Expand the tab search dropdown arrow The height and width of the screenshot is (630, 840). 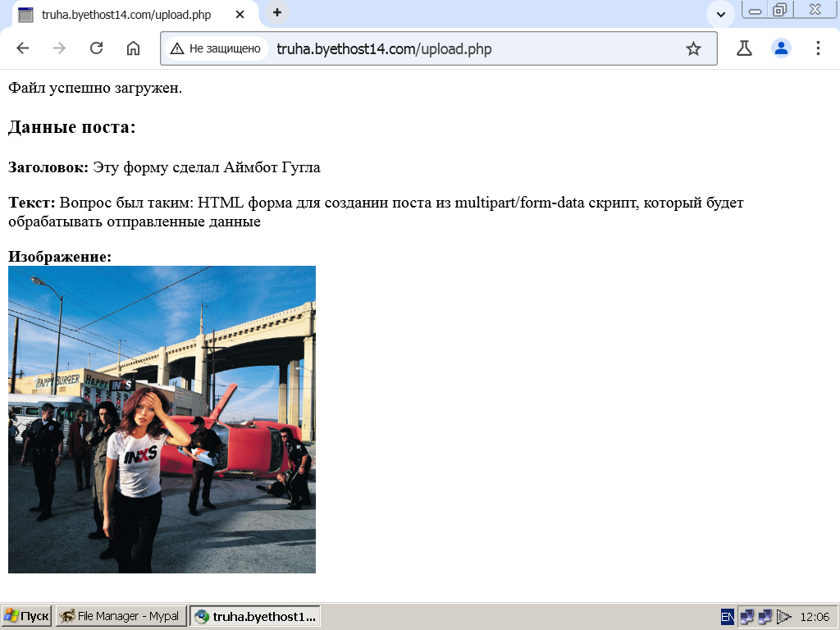pos(721,15)
